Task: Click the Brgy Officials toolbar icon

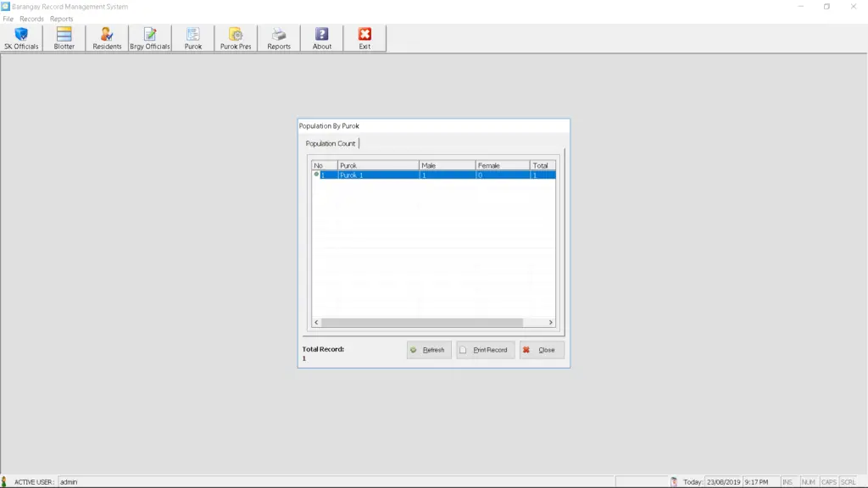Action: click(x=150, y=37)
